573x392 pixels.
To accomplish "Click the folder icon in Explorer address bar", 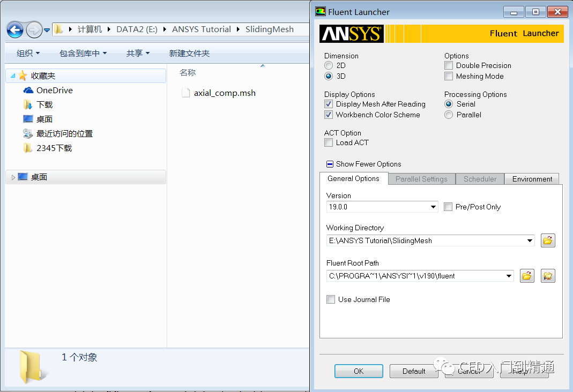I will point(58,29).
